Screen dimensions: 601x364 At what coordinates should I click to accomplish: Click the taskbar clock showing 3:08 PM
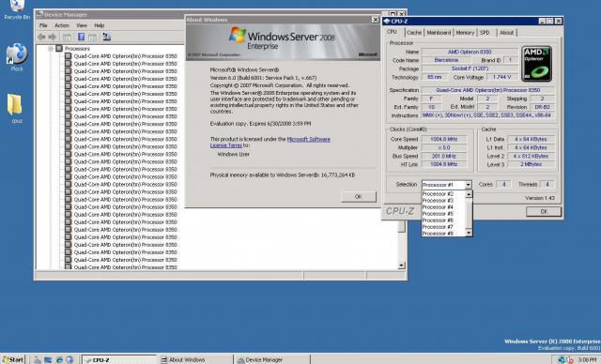click(586, 360)
